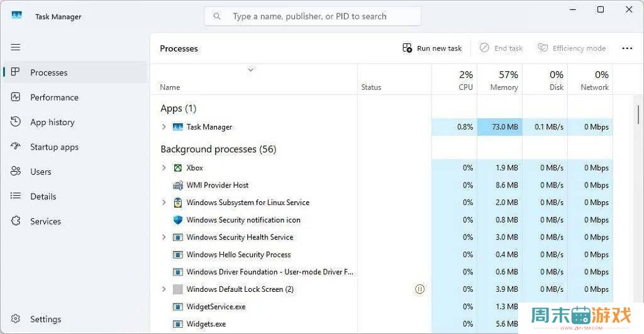Switch to the Startup apps page
Screen dimensions: 644x334
(x=54, y=147)
